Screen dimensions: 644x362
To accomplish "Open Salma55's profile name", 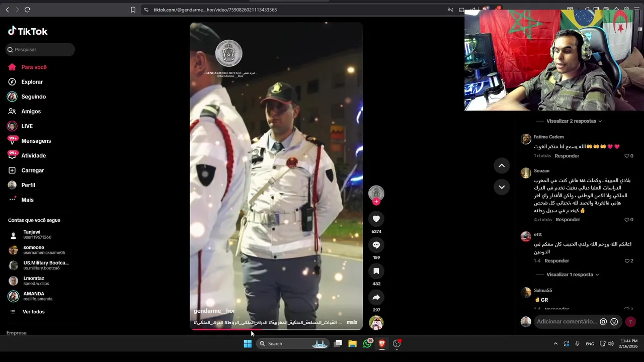I will (x=543, y=291).
